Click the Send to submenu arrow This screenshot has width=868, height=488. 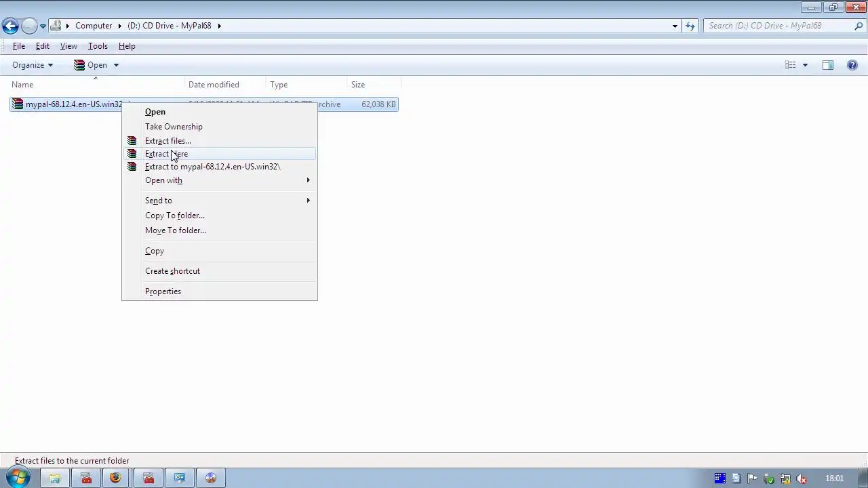tap(308, 201)
